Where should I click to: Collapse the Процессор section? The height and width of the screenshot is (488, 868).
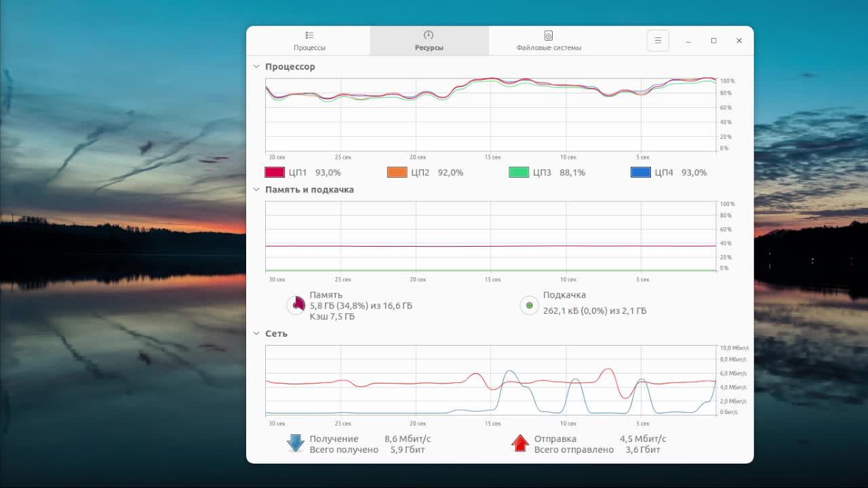256,66
